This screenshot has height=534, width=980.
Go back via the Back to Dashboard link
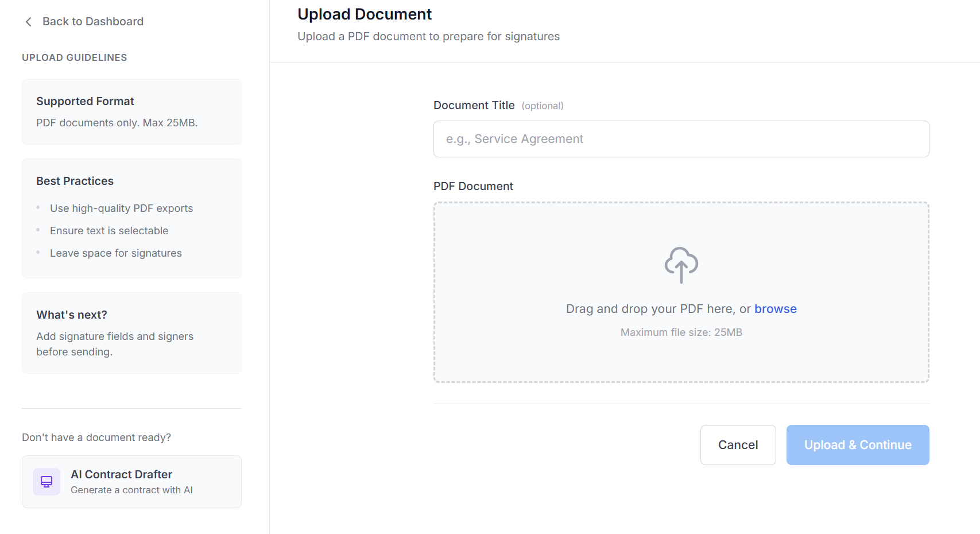pyautogui.click(x=92, y=22)
